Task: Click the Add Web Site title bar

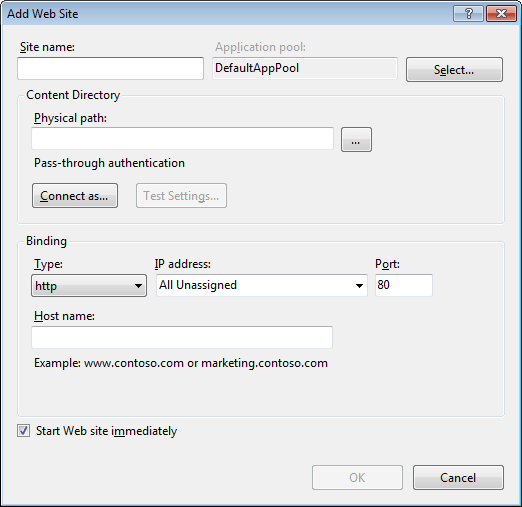Action: (x=227, y=14)
